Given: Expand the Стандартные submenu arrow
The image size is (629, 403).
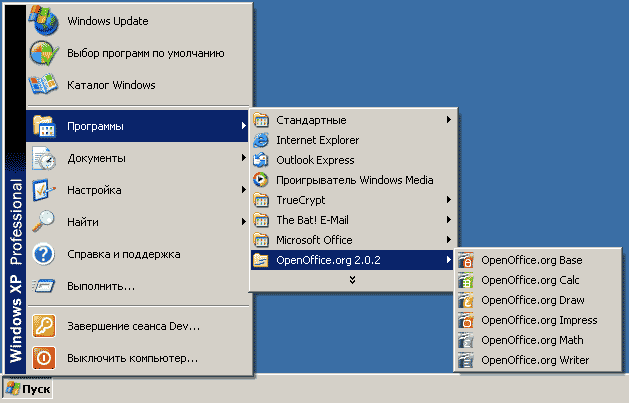Looking at the screenshot, I should click(x=448, y=120).
